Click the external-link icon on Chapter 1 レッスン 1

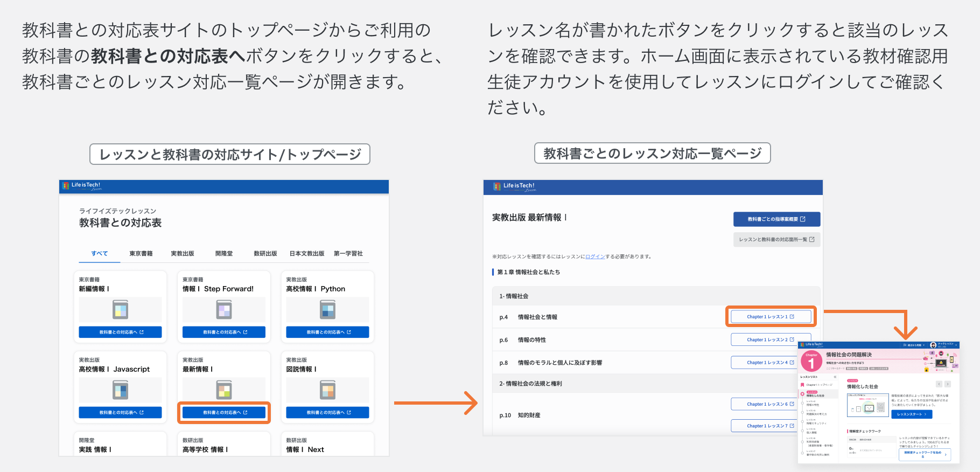click(x=792, y=317)
